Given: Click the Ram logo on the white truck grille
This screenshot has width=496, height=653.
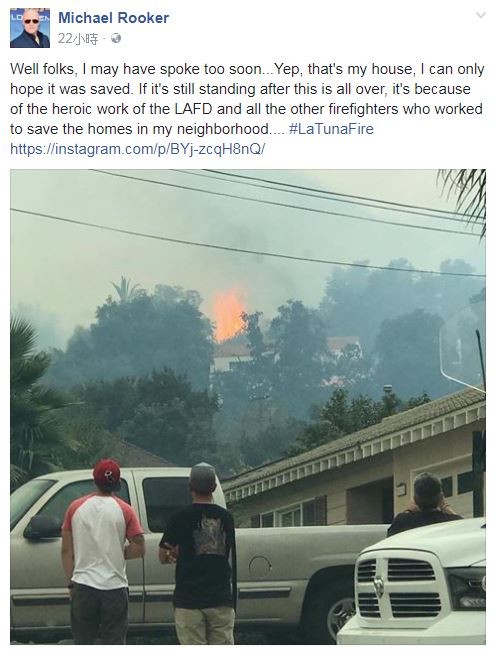Looking at the screenshot, I should point(378,585).
